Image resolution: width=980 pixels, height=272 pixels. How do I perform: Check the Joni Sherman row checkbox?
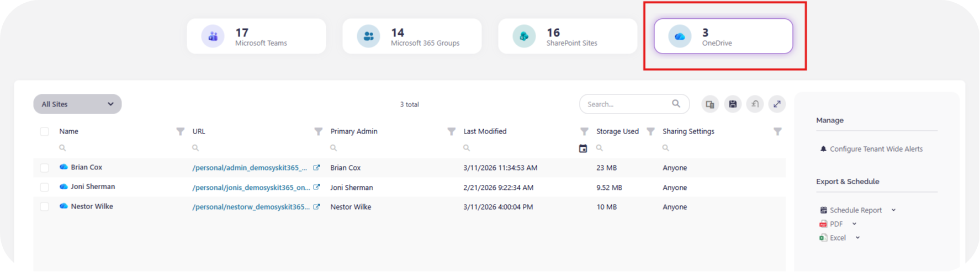click(x=45, y=187)
